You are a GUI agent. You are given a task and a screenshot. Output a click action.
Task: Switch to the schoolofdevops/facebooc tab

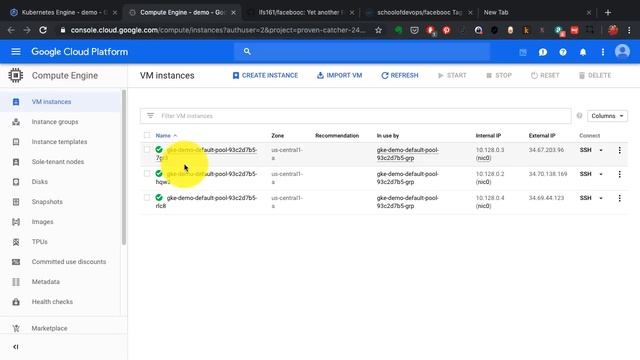[419, 13]
